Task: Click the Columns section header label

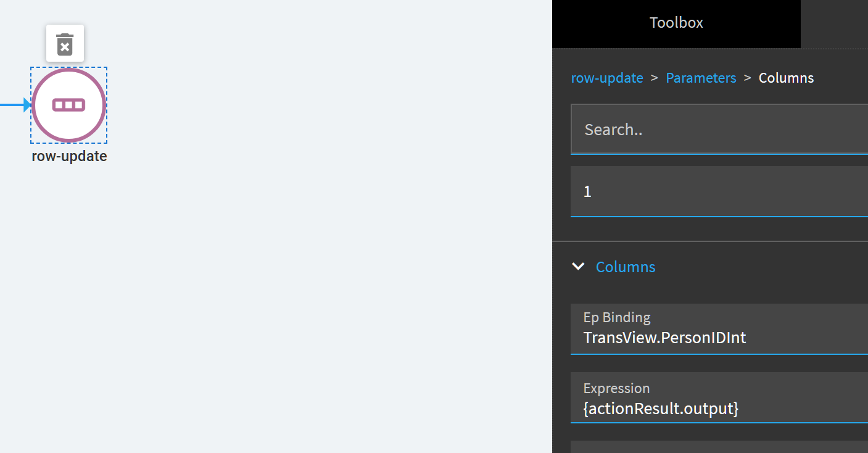Action: pos(626,267)
